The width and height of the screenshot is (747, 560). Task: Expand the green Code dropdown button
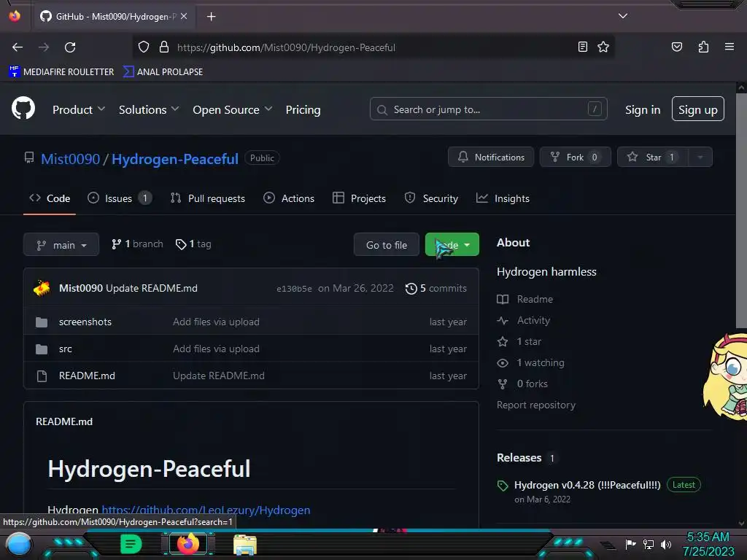pyautogui.click(x=452, y=244)
